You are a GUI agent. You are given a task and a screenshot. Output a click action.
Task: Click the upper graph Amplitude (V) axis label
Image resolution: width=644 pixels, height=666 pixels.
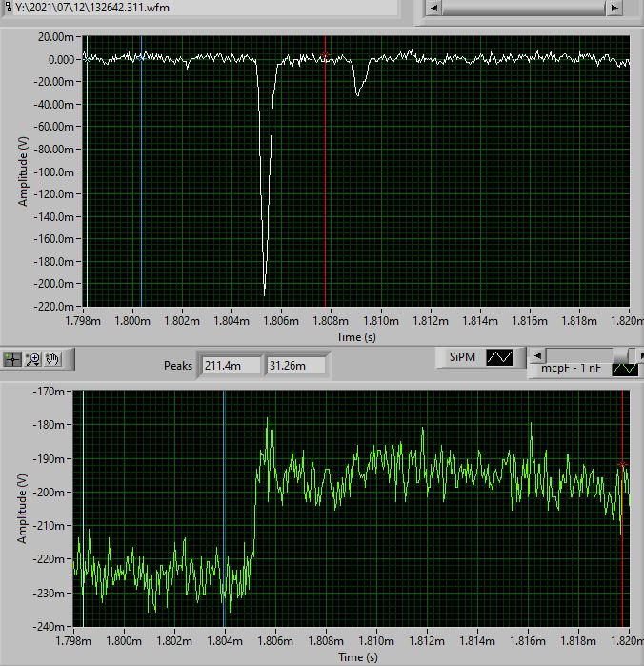23,172
